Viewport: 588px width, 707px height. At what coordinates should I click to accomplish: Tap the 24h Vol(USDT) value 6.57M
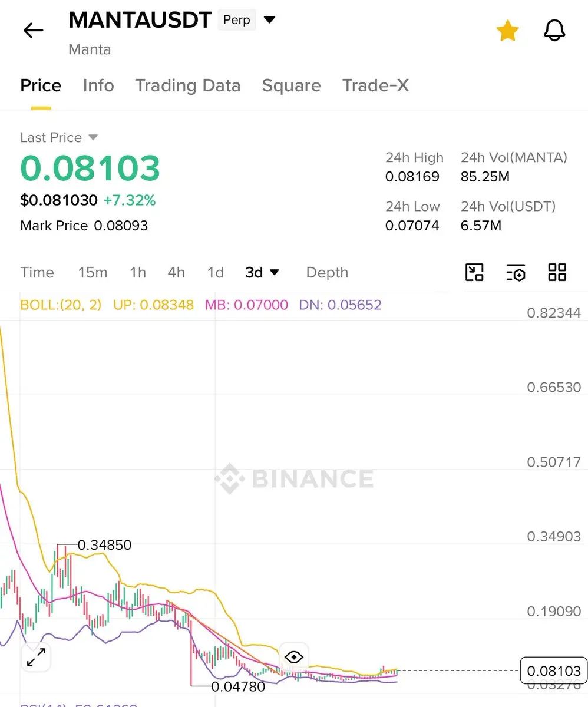coord(481,226)
